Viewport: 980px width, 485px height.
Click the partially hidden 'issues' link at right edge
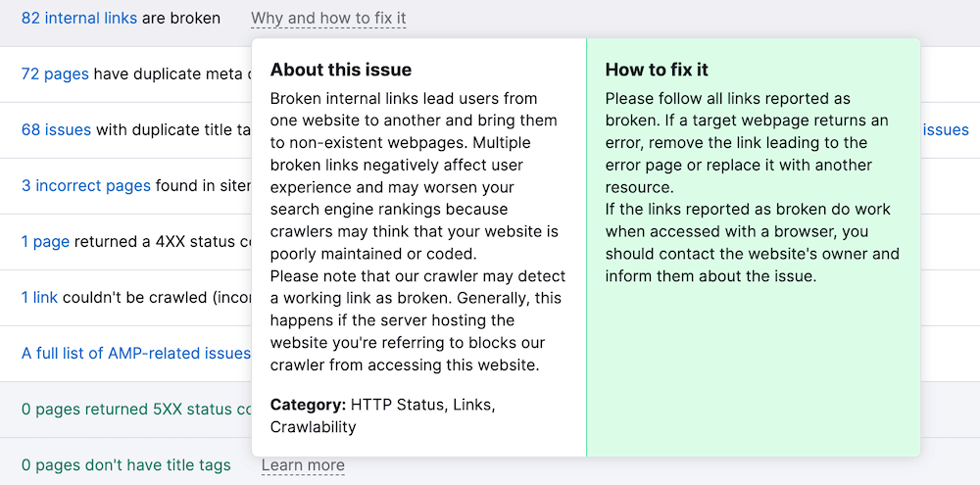coord(946,129)
